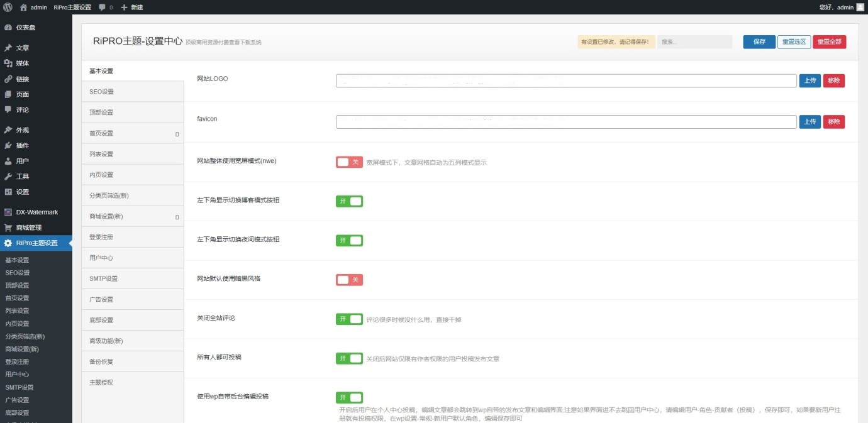Expand the 首页设置 tab arrow in the settings panel

click(x=177, y=134)
